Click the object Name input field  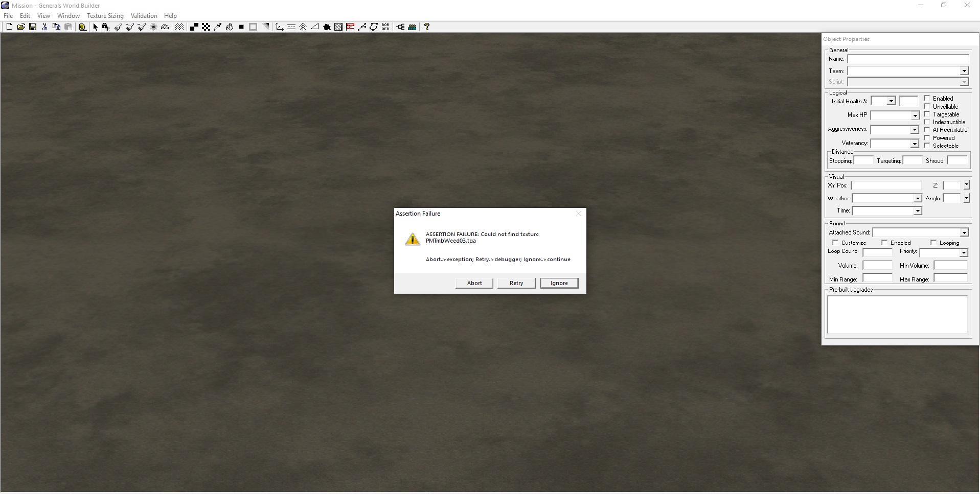907,59
